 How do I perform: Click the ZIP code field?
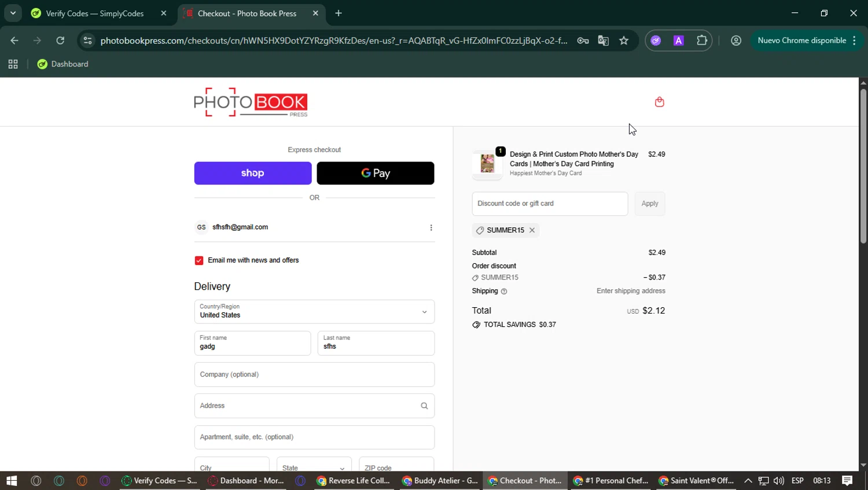pos(396,465)
